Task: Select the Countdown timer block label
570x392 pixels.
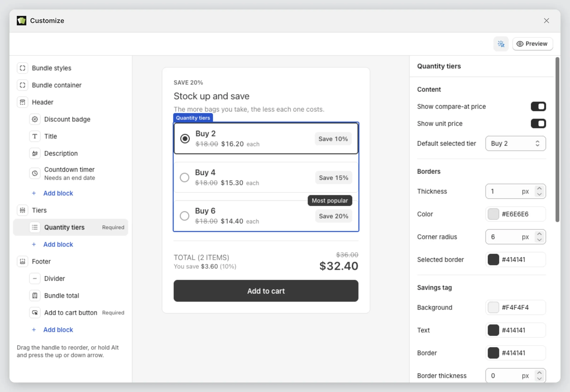Action: coord(69,169)
